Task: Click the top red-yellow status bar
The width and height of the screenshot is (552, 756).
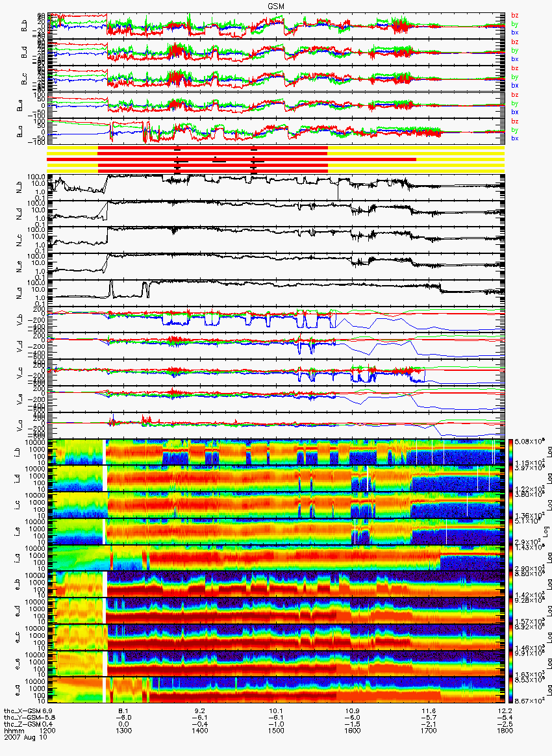Action: (x=276, y=147)
